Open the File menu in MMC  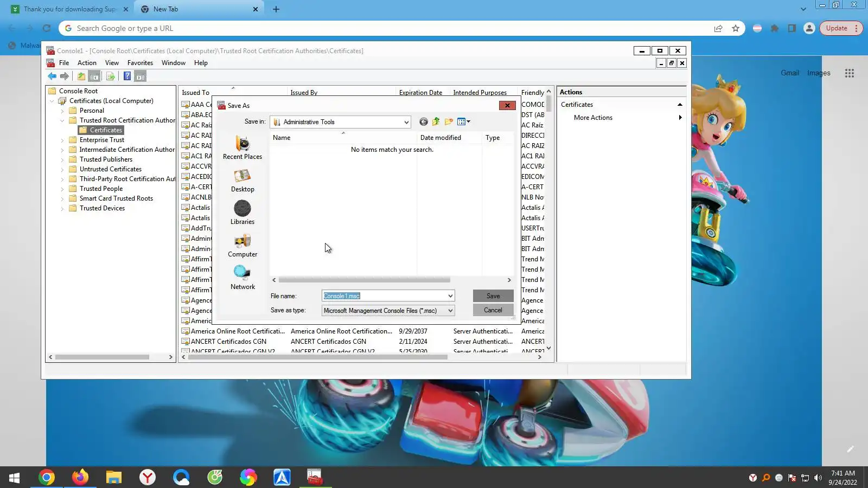64,63
